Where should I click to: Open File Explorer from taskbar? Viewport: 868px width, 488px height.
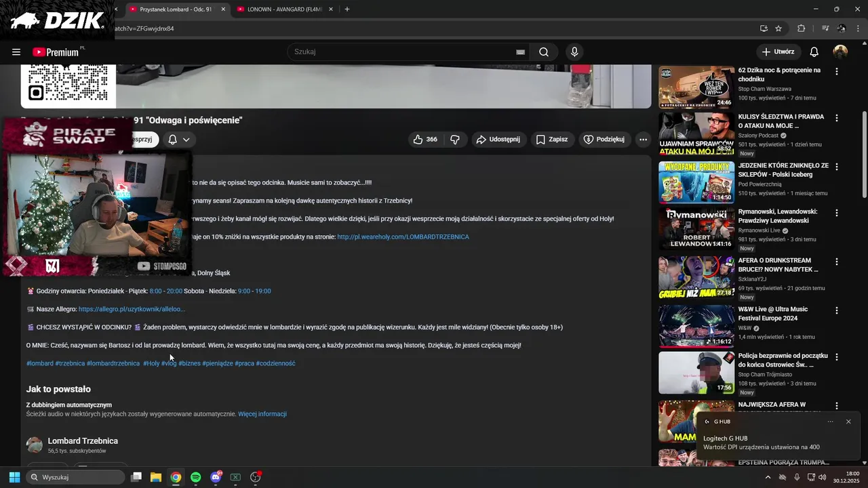point(156,477)
